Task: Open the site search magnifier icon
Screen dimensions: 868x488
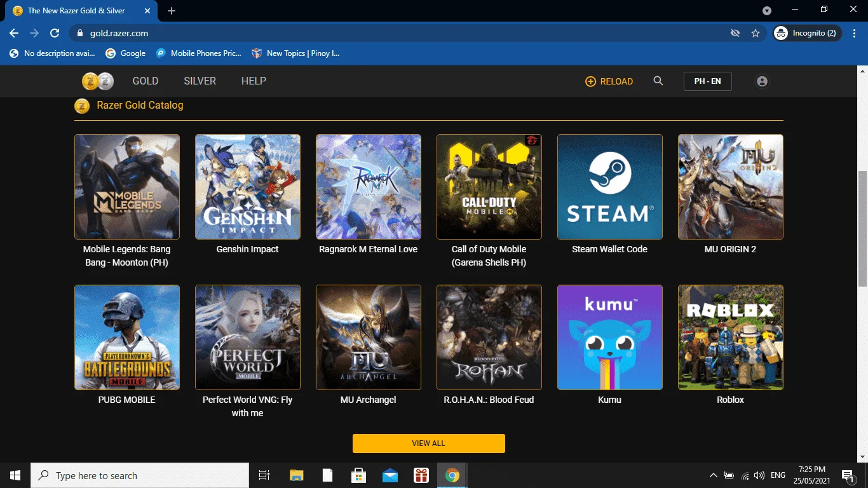Action: 658,81
